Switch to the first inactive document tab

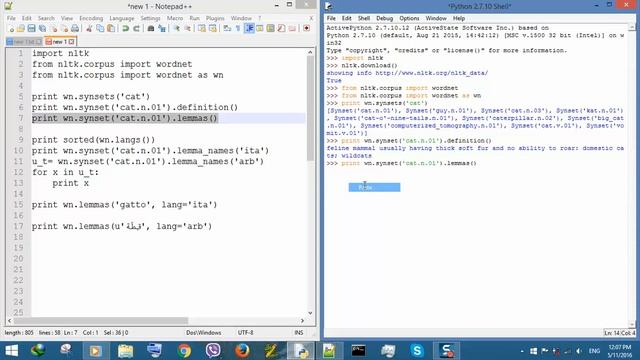point(23,42)
